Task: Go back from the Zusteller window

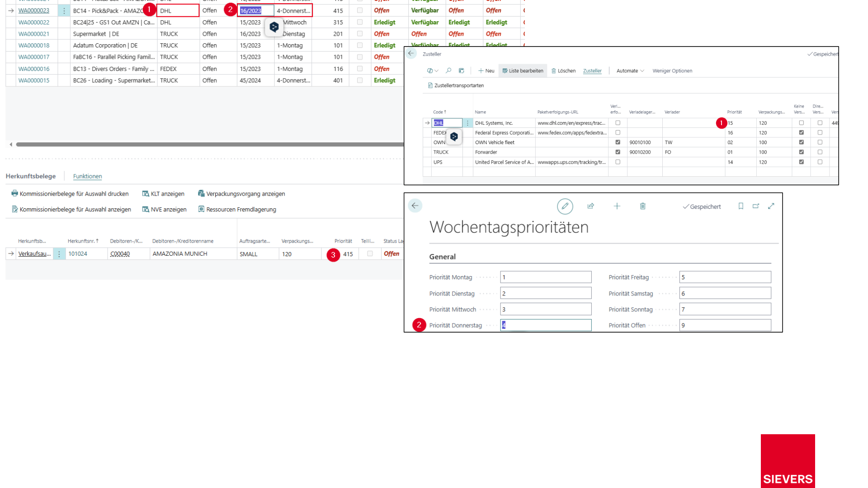Action: pos(410,53)
